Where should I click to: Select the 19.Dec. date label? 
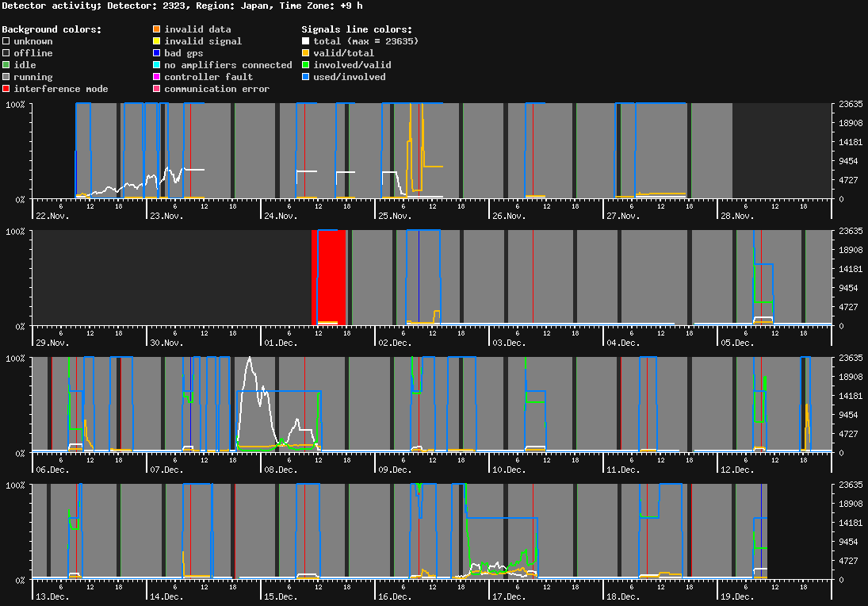tap(738, 596)
